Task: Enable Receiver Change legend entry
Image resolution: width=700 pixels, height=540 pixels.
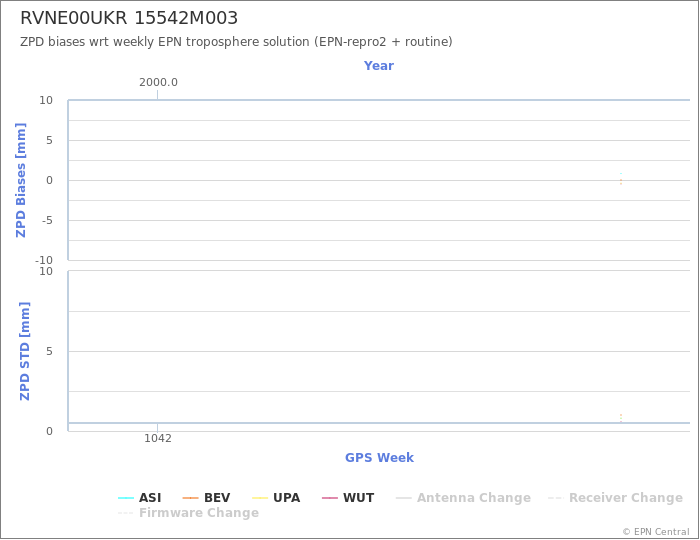Action: click(615, 498)
